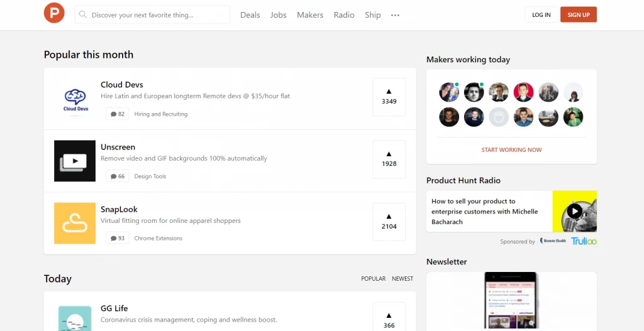View the 93 comments on SnapLook
This screenshot has height=331, width=644.
tap(118, 238)
